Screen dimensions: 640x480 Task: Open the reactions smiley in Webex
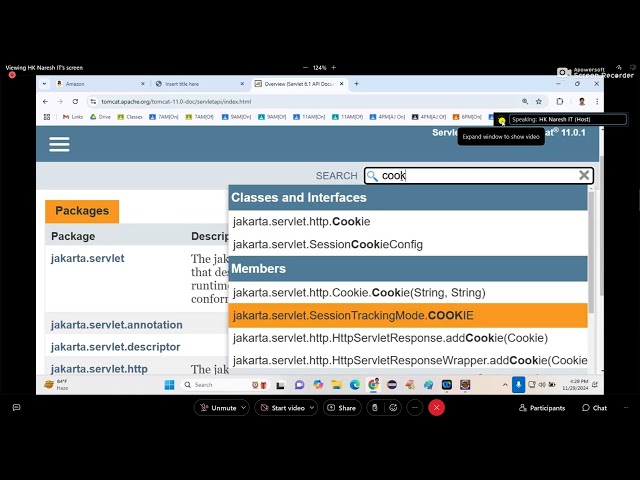click(393, 407)
